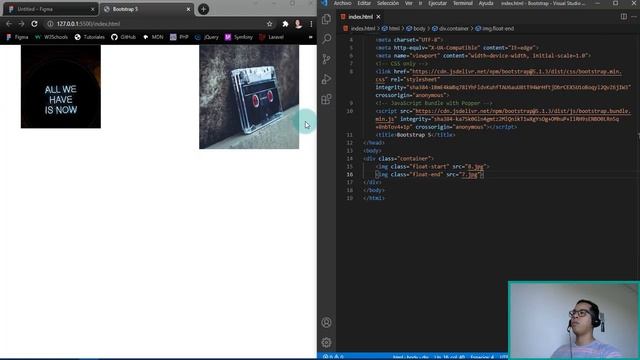Open Source Control view in VS Code
The width and height of the screenshot is (640, 360).
point(326,59)
